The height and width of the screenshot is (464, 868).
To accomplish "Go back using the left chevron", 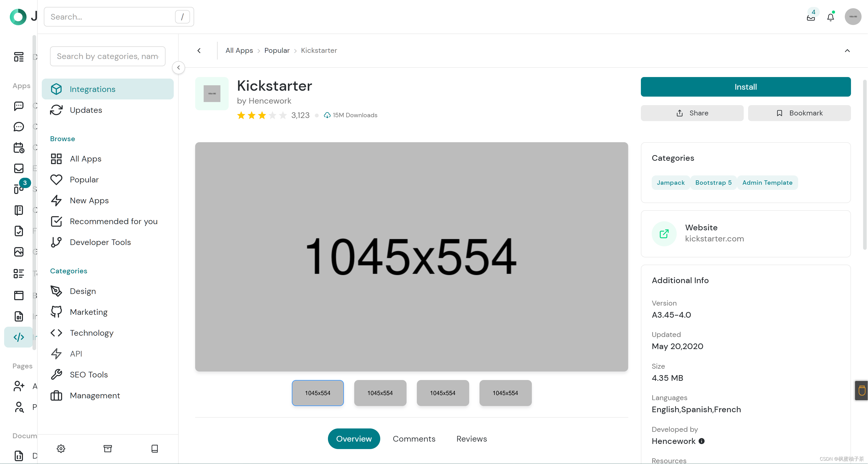I will point(199,50).
